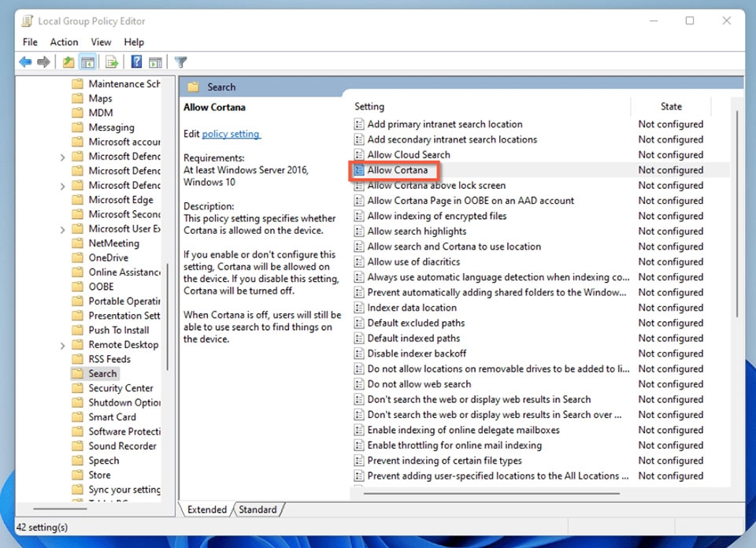Select the NetMeeting tree folder
This screenshot has width=756, height=548.
[x=113, y=243]
